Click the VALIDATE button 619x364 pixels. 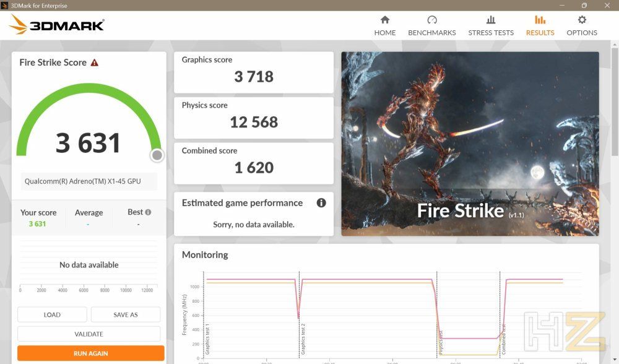pyautogui.click(x=89, y=334)
